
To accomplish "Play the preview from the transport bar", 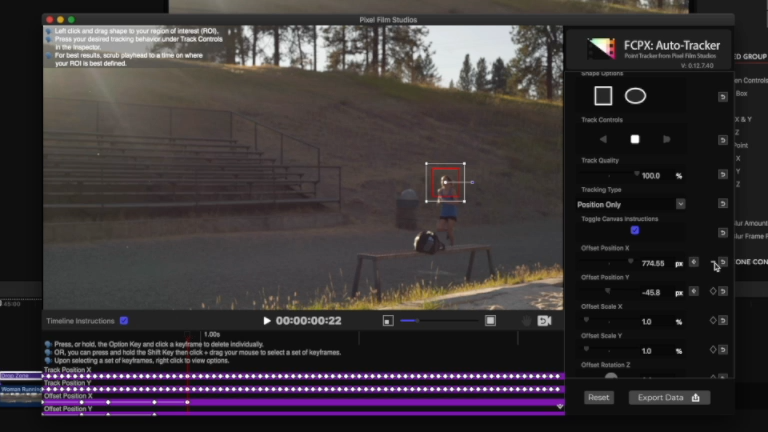I will tap(266, 321).
